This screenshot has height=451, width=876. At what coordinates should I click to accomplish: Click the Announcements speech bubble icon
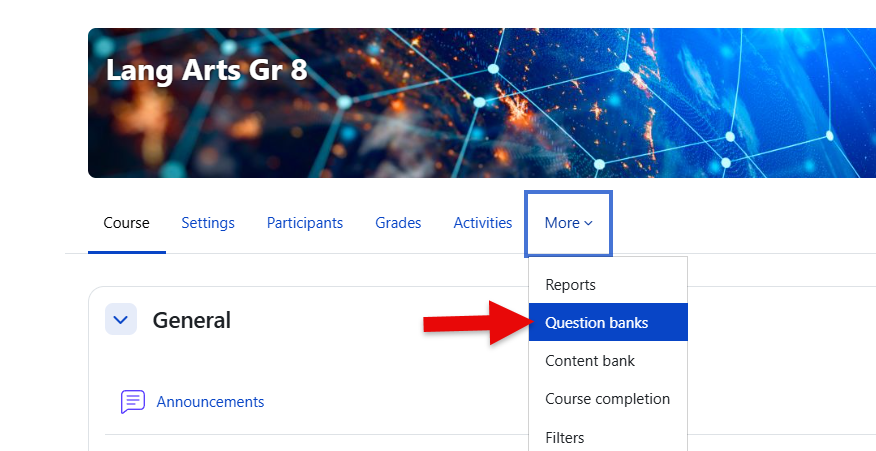point(133,402)
